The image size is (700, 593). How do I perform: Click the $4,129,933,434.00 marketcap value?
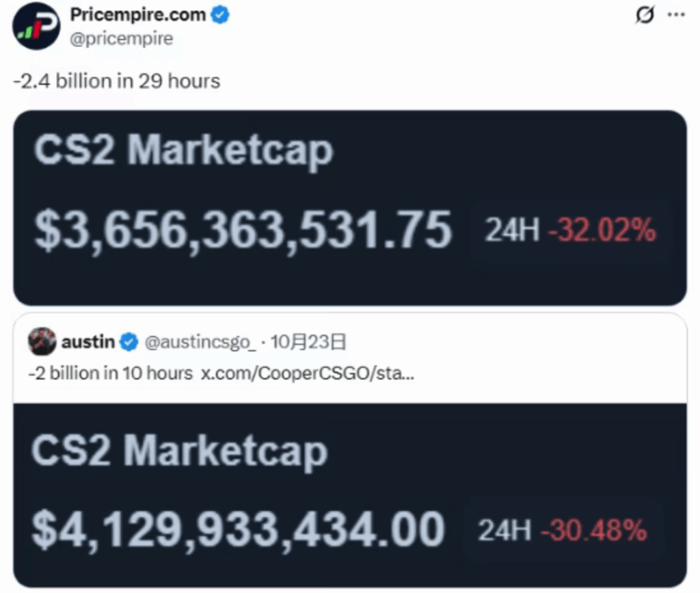pyautogui.click(x=239, y=529)
